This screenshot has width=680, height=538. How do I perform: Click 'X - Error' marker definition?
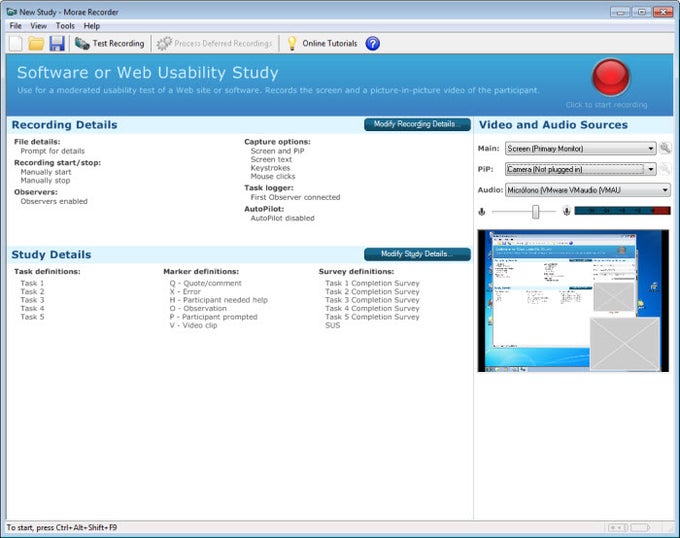click(185, 292)
